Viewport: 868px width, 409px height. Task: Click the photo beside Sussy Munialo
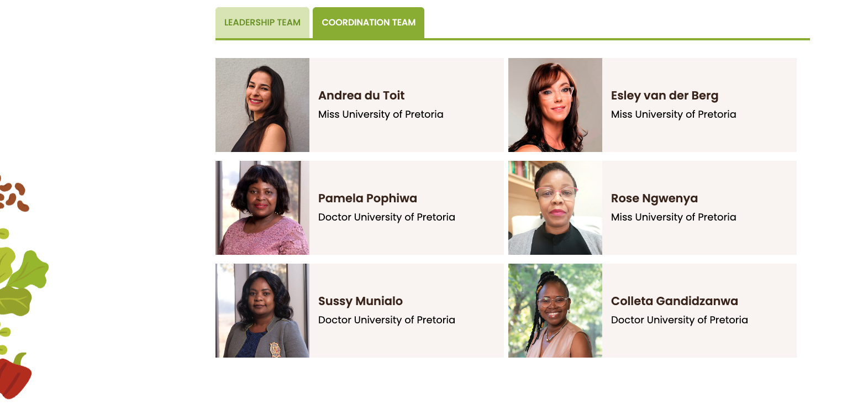(x=262, y=311)
